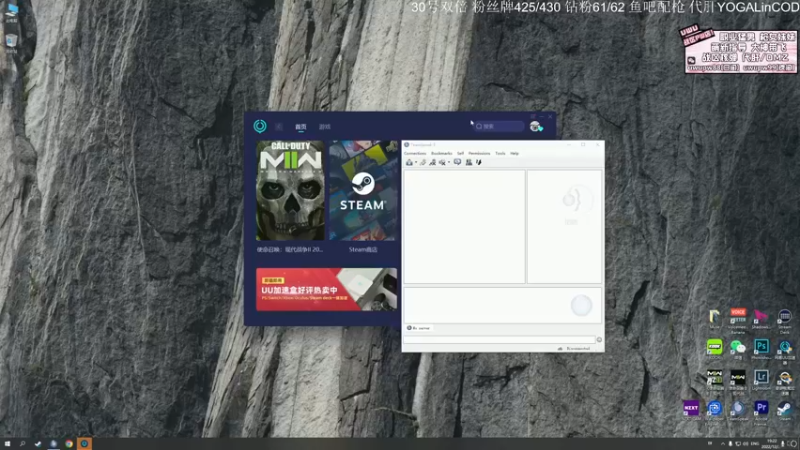Open the dropdown arrow beside TeamSpeak Connect icon
This screenshot has height=450, width=800.
416,163
